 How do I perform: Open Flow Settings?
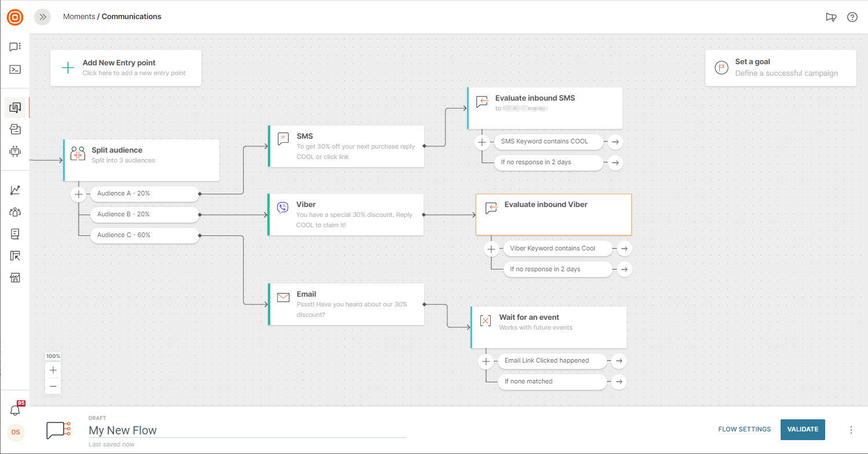point(744,429)
